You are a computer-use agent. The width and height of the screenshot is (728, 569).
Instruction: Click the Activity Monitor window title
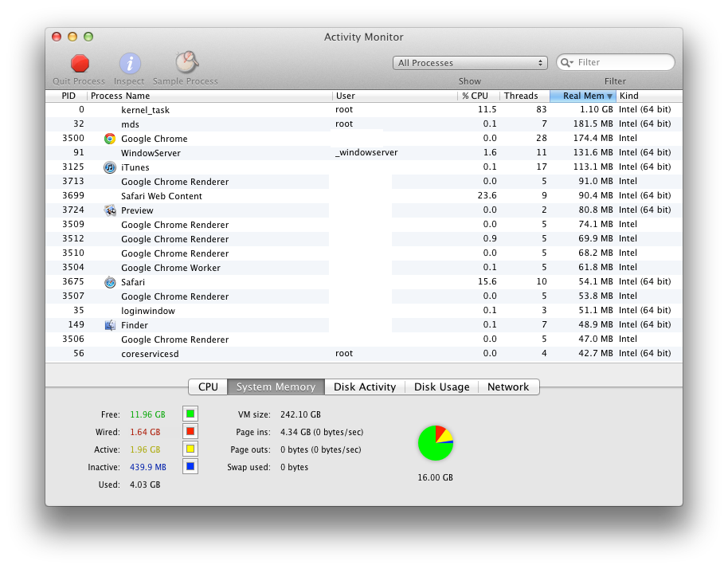(363, 37)
